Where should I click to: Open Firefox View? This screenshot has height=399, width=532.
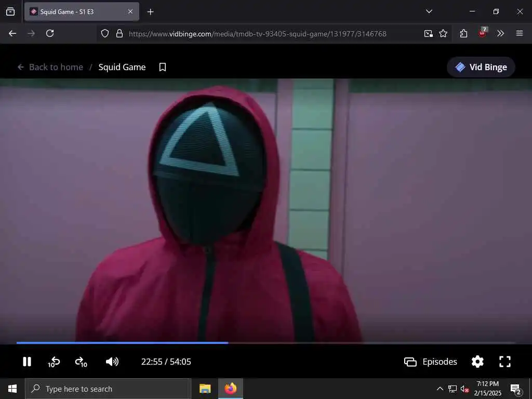pyautogui.click(x=10, y=11)
